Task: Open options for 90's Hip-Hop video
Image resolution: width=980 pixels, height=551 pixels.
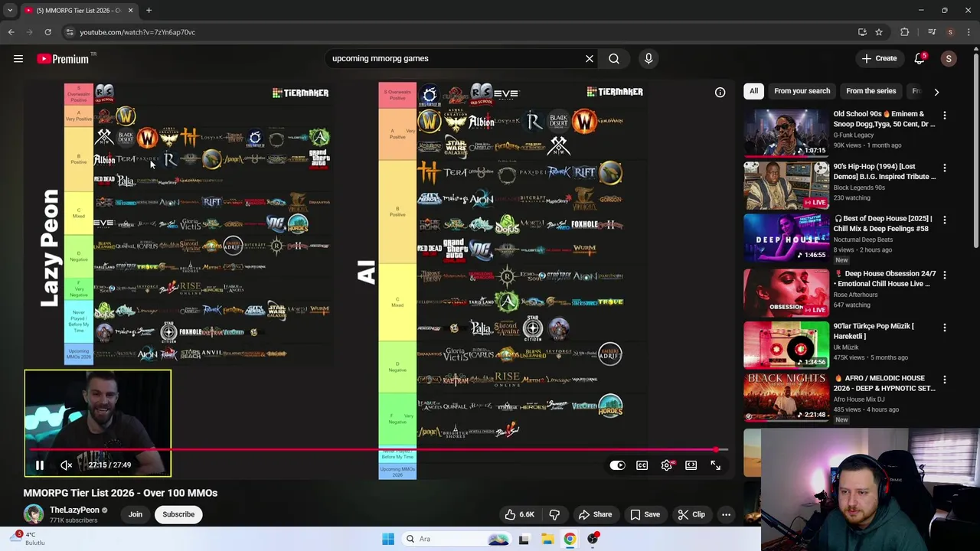Action: click(944, 168)
